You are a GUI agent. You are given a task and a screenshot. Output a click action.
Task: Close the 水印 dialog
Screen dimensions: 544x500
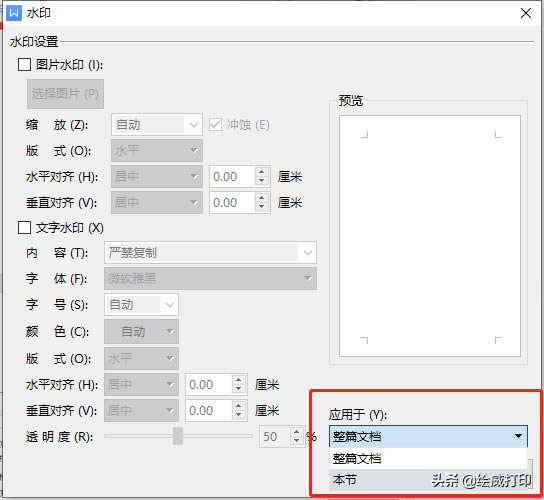tap(526, 13)
